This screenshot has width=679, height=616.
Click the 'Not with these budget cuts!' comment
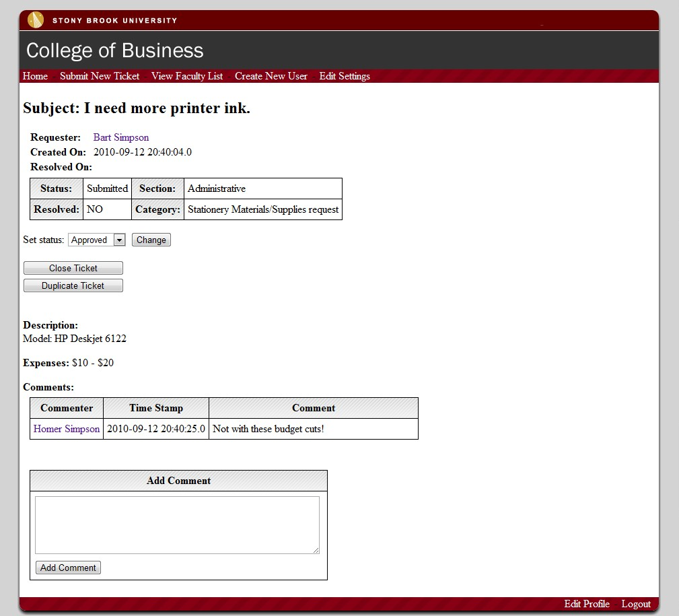point(269,429)
